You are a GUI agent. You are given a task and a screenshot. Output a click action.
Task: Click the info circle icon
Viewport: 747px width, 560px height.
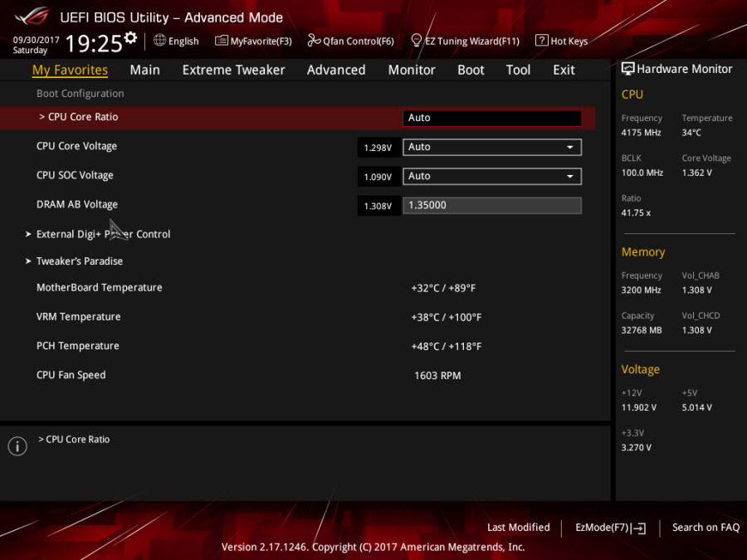click(17, 446)
